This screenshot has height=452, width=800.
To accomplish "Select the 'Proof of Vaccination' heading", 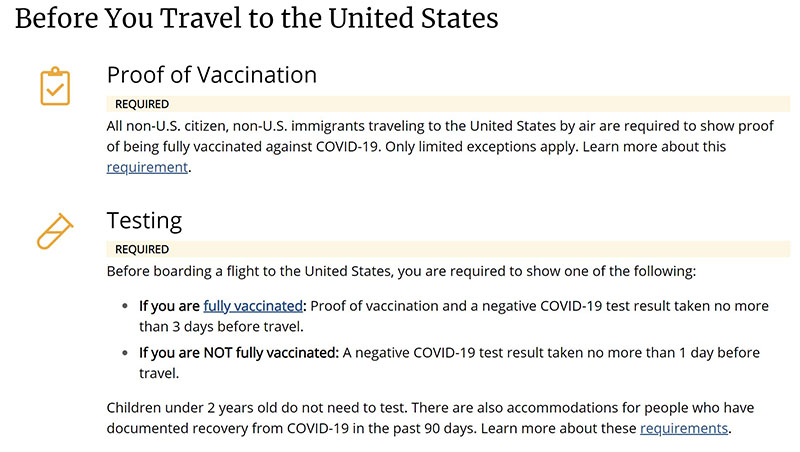I will click(212, 75).
